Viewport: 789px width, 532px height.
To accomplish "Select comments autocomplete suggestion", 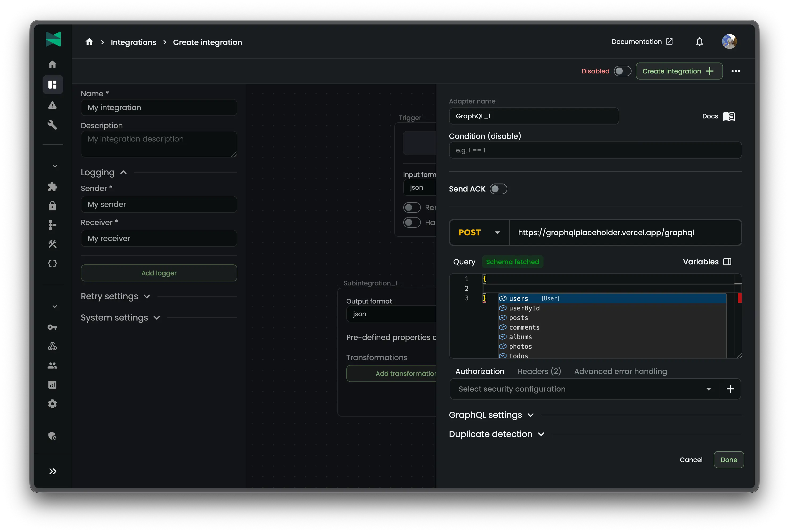I will pos(612,327).
